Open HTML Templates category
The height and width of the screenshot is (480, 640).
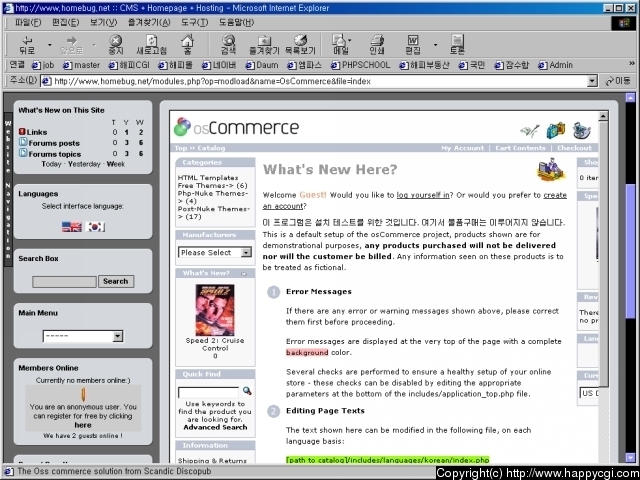click(209, 178)
